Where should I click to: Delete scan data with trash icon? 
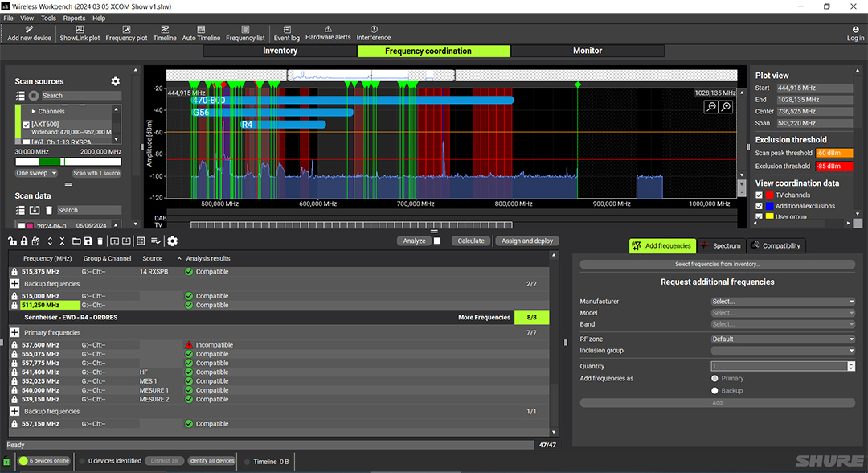point(48,210)
